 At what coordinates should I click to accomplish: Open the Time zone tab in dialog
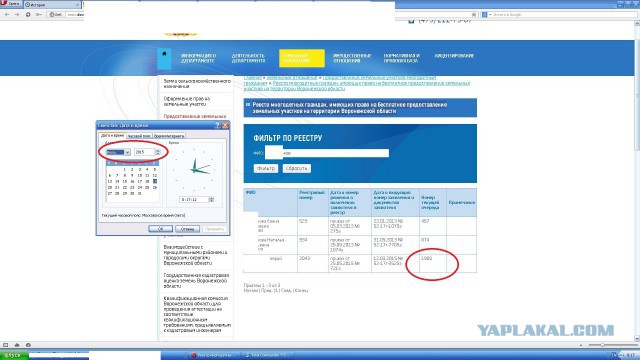coord(139,136)
